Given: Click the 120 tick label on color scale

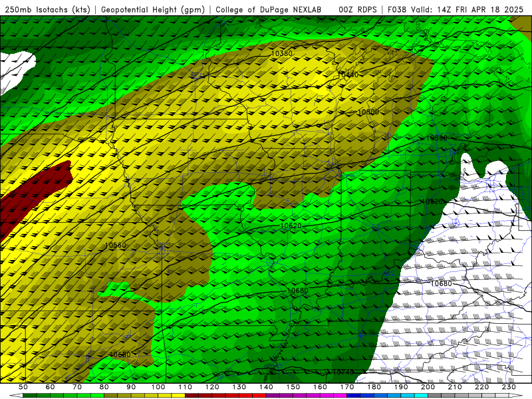Looking at the screenshot, I should click(x=212, y=387).
